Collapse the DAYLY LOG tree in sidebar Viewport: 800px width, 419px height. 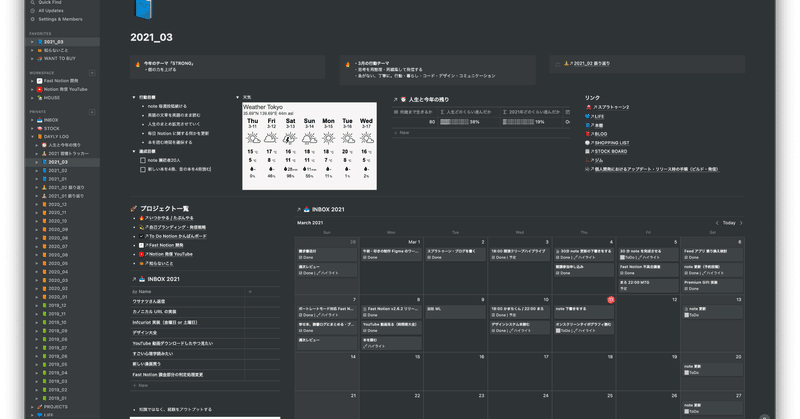(33, 137)
